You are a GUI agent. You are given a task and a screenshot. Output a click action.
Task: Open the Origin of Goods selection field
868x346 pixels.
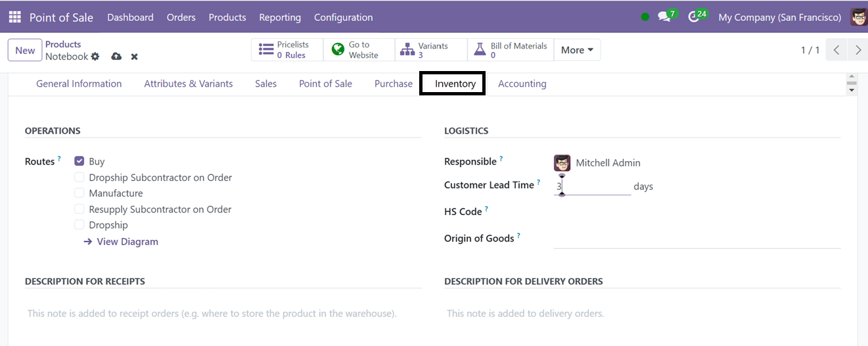697,239
